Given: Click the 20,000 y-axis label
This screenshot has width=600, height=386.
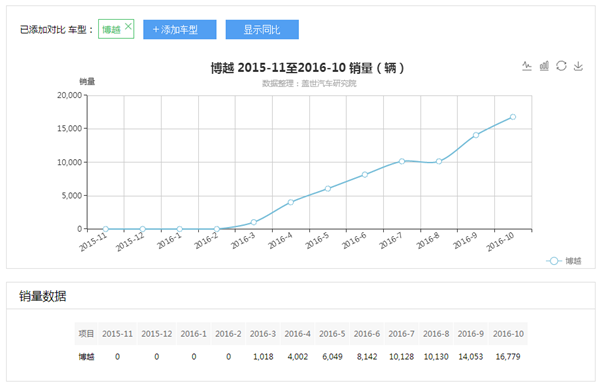Looking at the screenshot, I should coord(70,95).
